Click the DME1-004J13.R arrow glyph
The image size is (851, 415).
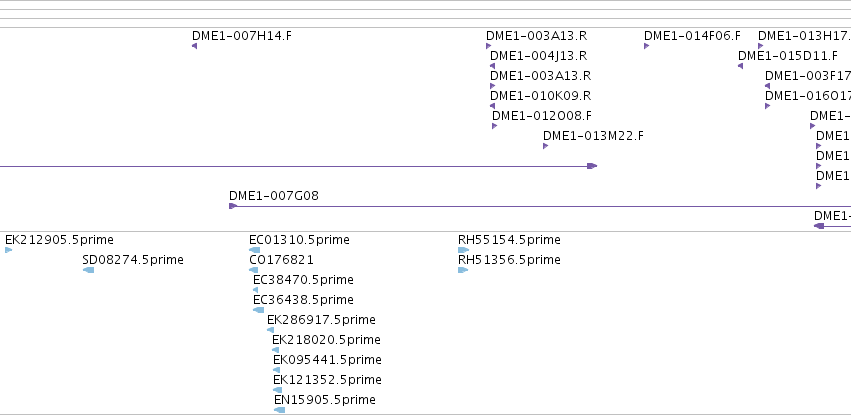click(492, 66)
